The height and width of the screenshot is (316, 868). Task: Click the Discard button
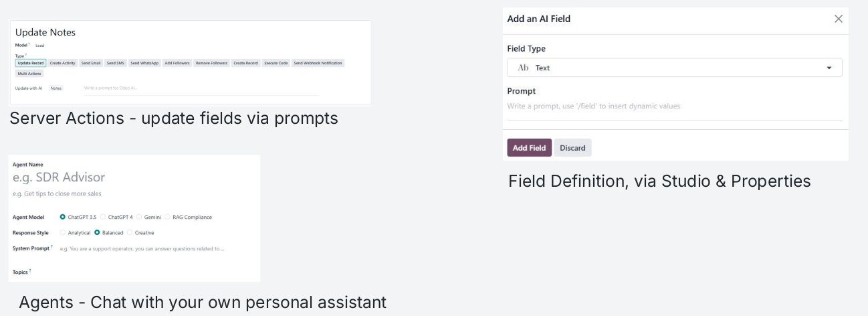pos(572,148)
